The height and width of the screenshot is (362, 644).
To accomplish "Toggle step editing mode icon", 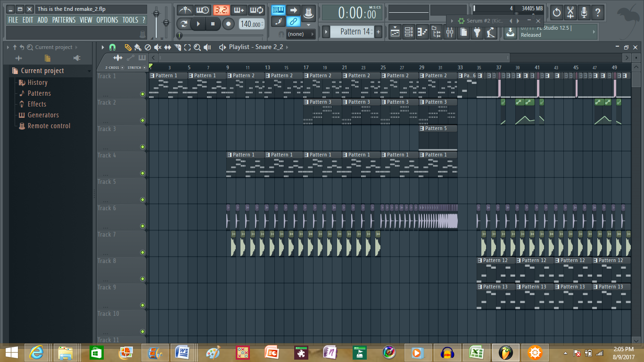I will [x=278, y=22].
